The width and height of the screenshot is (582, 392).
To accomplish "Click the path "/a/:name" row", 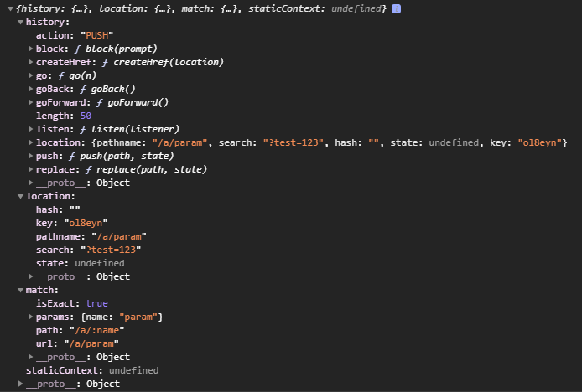I will pos(80,330).
